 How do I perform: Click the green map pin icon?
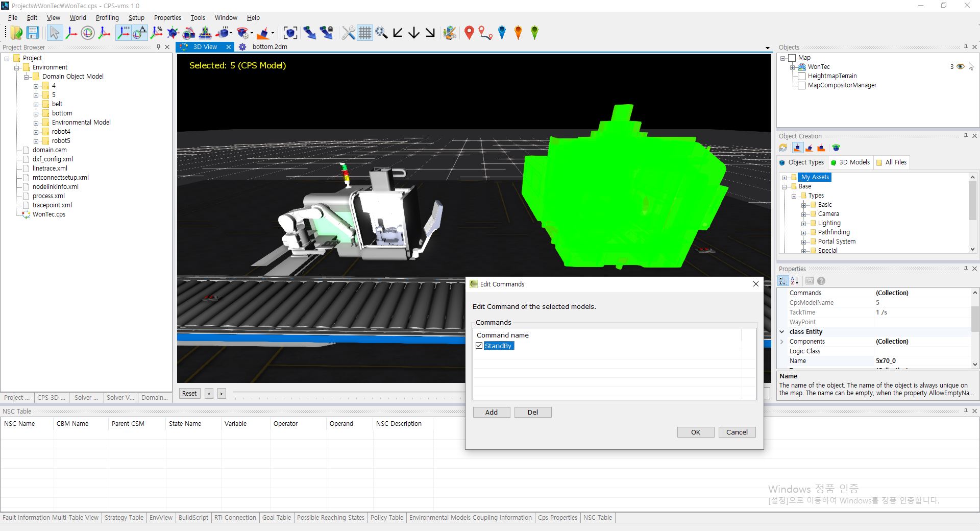[x=535, y=33]
